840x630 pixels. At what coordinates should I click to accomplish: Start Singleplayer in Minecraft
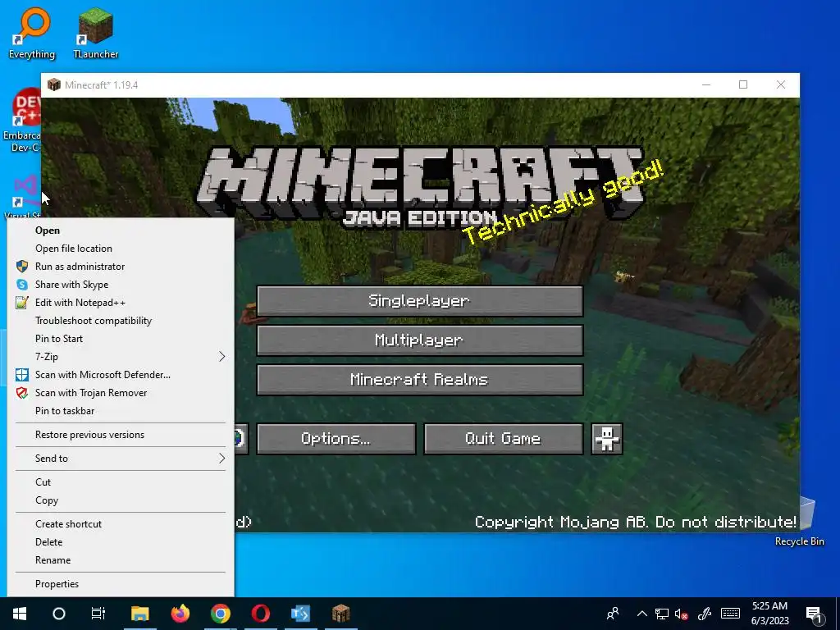click(420, 300)
